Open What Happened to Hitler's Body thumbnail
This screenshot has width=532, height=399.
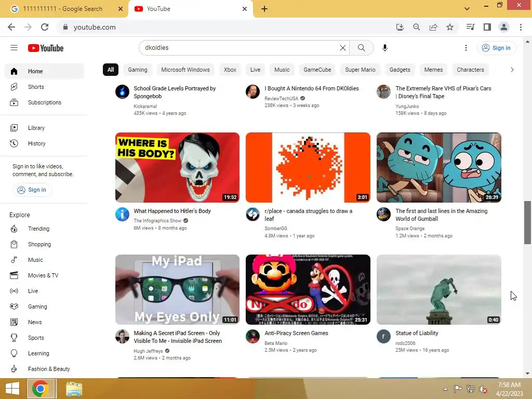(177, 167)
